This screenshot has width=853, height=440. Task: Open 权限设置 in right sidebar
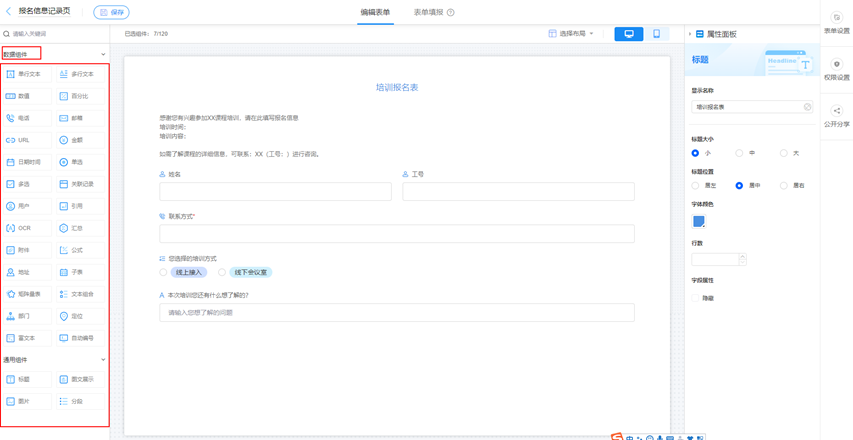pos(837,70)
